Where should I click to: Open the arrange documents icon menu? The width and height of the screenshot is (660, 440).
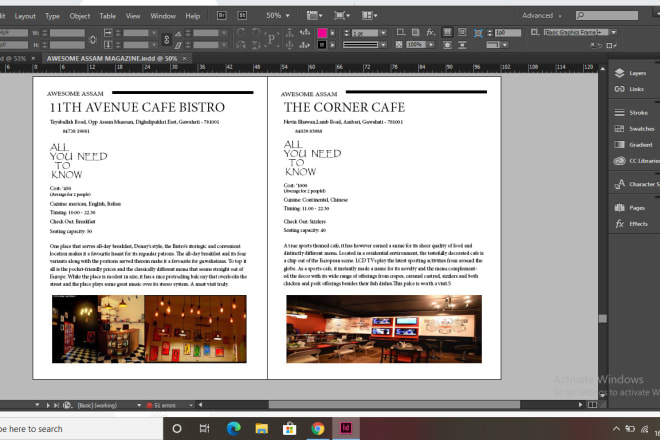click(369, 16)
